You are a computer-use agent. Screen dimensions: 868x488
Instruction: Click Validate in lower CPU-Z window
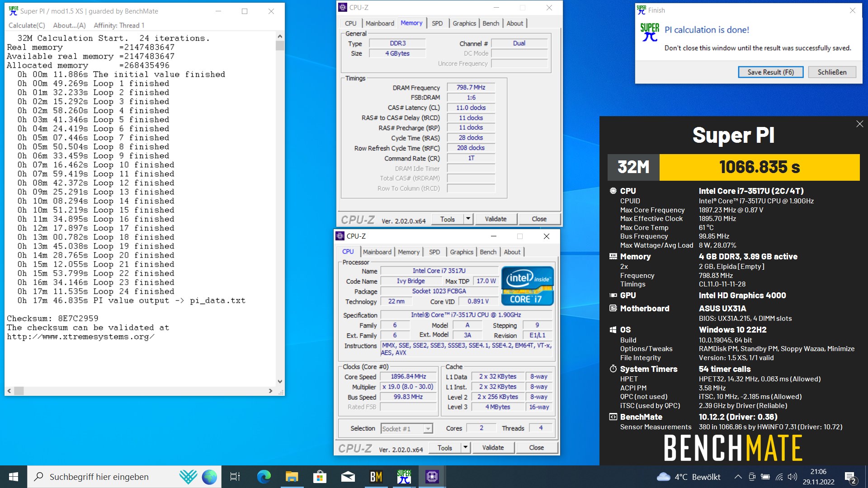(493, 448)
